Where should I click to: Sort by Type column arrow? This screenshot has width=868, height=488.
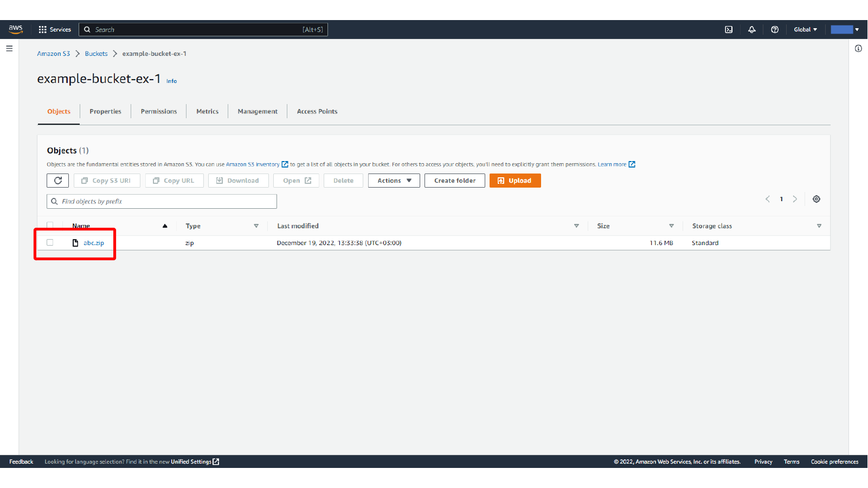click(256, 226)
